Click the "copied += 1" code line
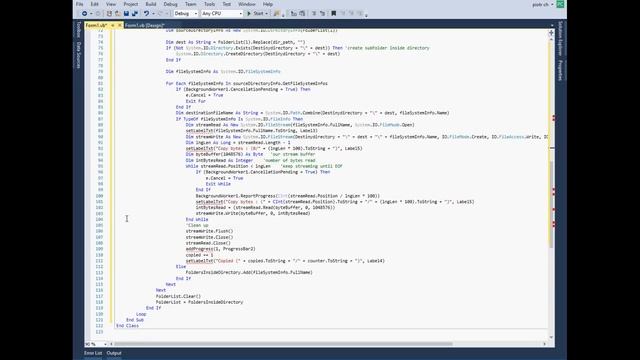The image size is (640, 360). click(200, 255)
